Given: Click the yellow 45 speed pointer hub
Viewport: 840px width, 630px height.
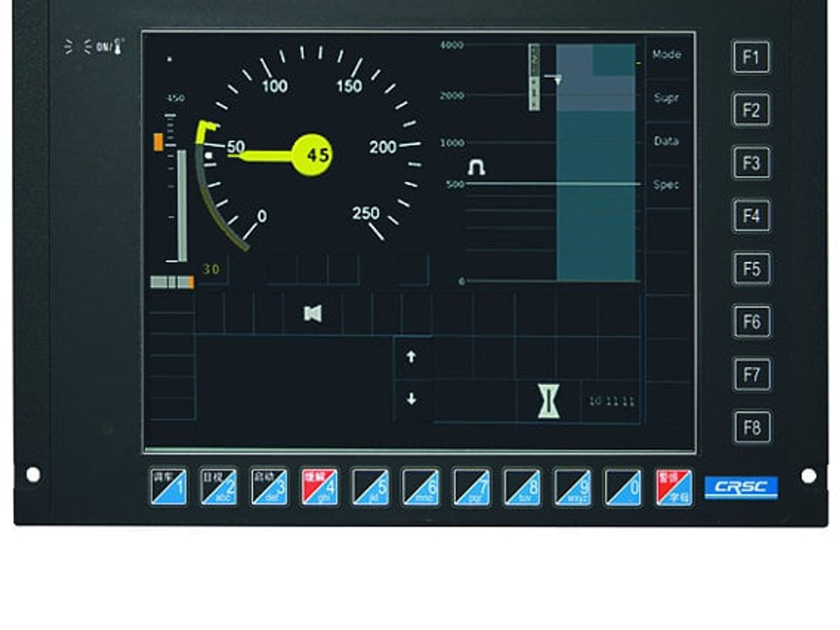Looking at the screenshot, I should pyautogui.click(x=312, y=155).
